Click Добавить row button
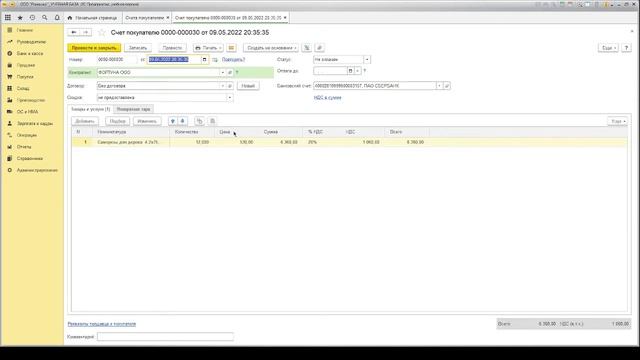The image size is (640, 360). (85, 121)
